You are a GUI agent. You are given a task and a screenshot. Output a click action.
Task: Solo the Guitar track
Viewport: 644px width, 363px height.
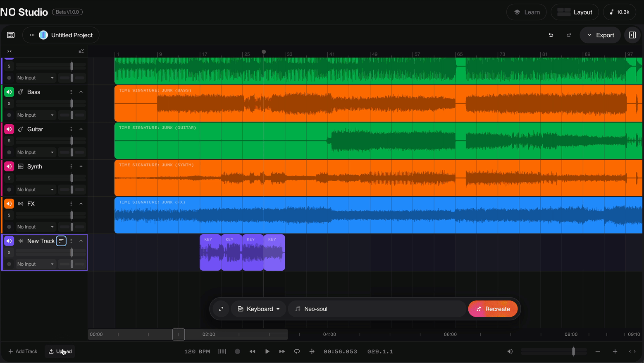click(x=9, y=141)
